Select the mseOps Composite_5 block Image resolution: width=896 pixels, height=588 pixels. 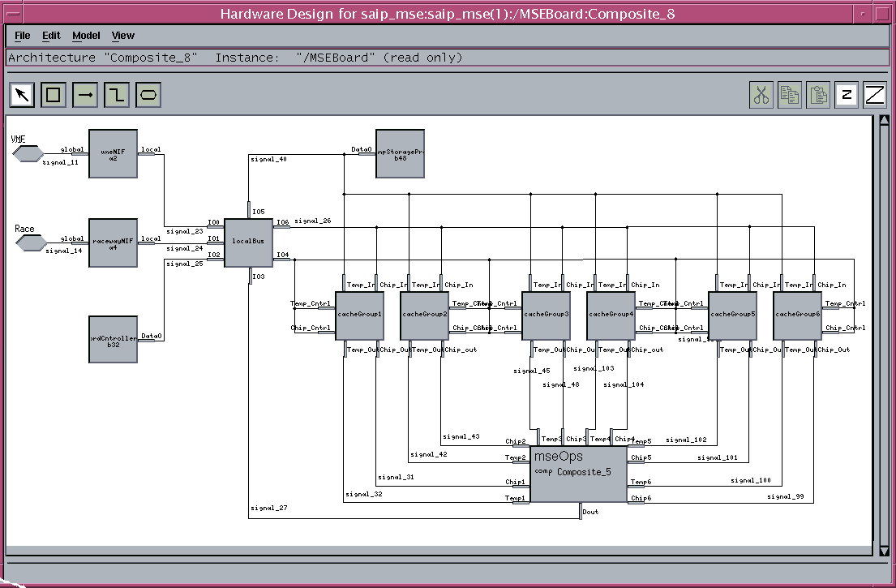(x=578, y=474)
